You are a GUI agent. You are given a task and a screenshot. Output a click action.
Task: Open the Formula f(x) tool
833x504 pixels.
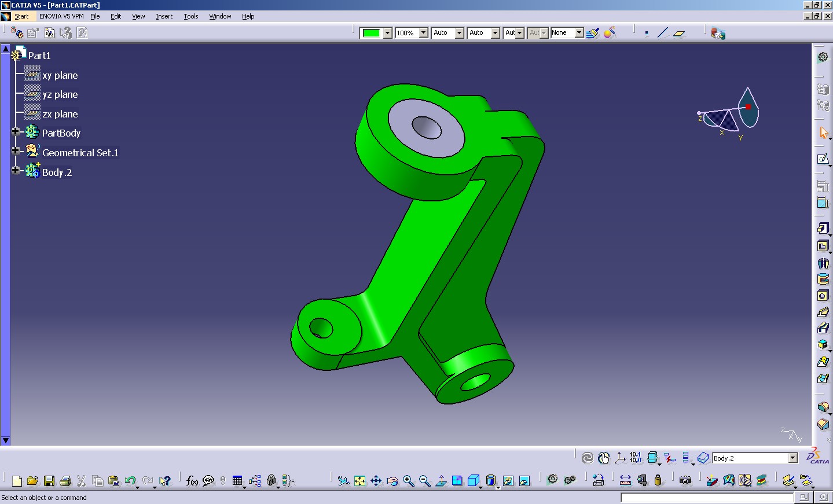tap(192, 481)
